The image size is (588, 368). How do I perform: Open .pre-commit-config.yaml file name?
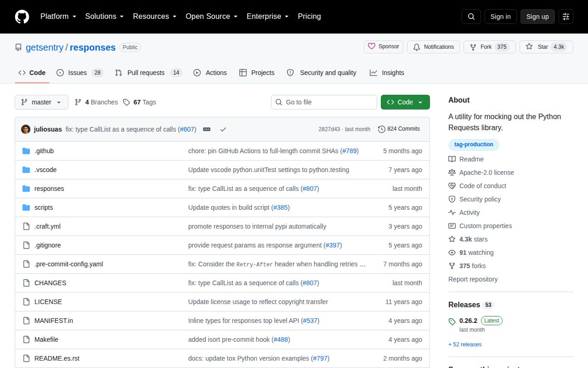[69, 264]
